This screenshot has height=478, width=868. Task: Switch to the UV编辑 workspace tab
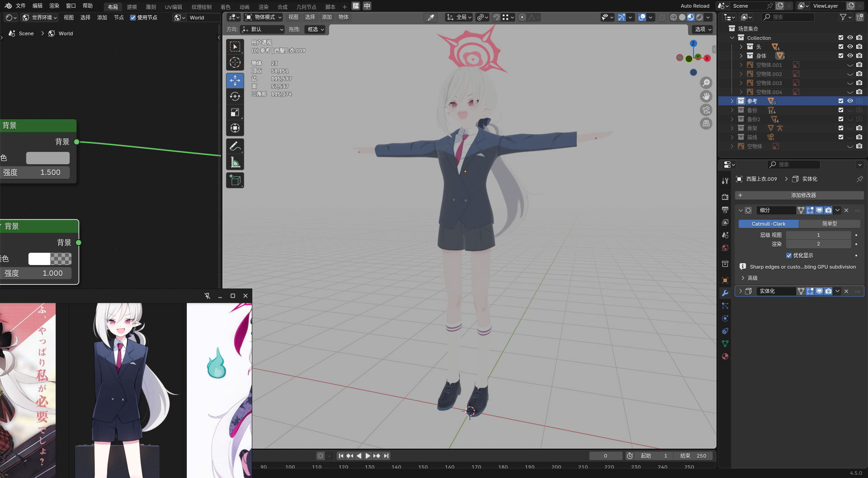pyautogui.click(x=173, y=7)
